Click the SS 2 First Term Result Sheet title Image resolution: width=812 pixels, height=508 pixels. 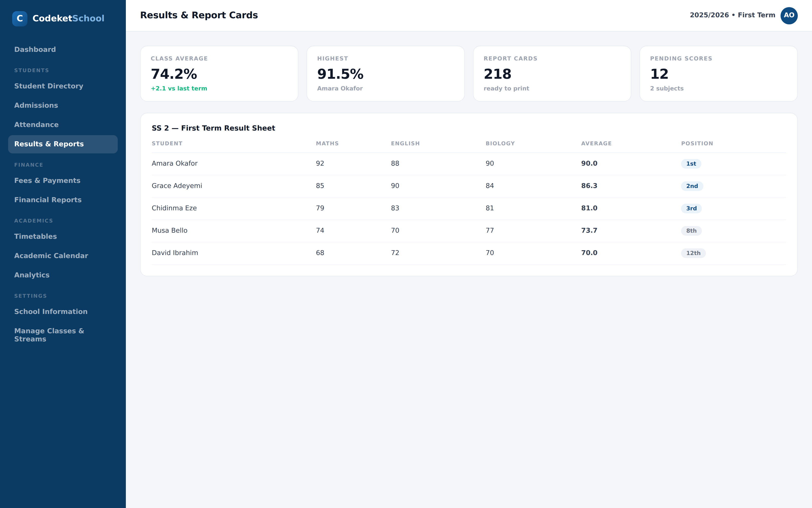click(213, 128)
